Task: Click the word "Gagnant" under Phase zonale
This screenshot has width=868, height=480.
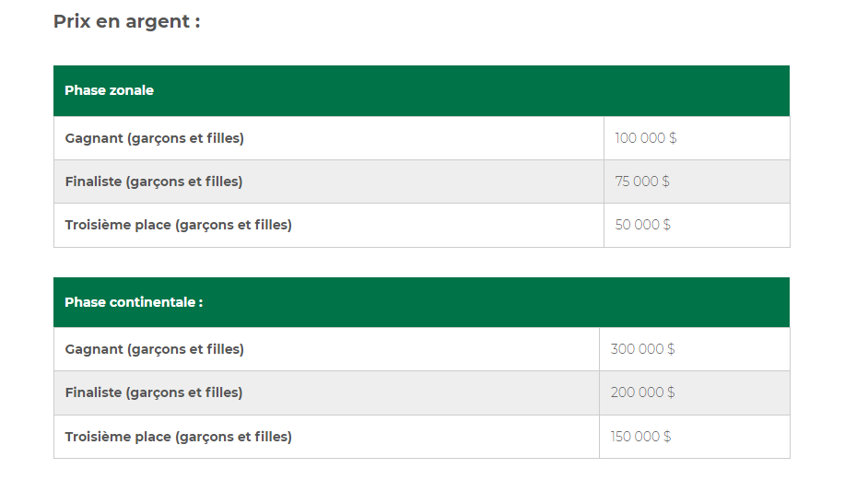Action: tap(94, 138)
